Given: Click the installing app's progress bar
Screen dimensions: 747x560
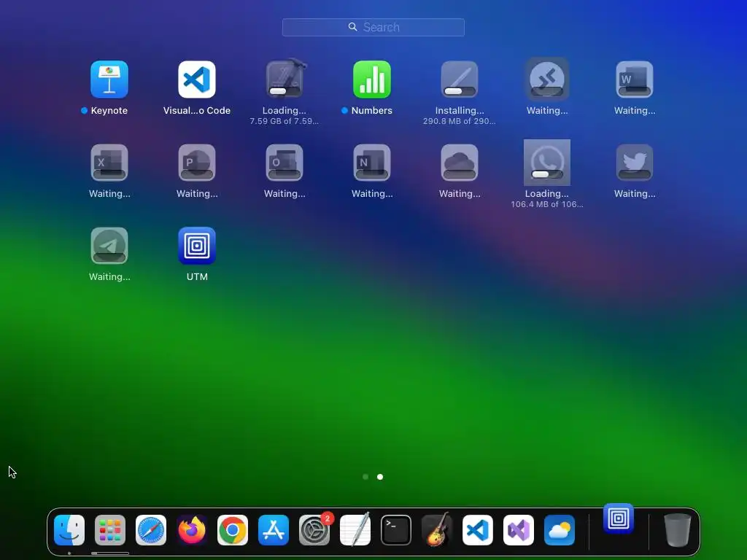Looking at the screenshot, I should (x=460, y=91).
